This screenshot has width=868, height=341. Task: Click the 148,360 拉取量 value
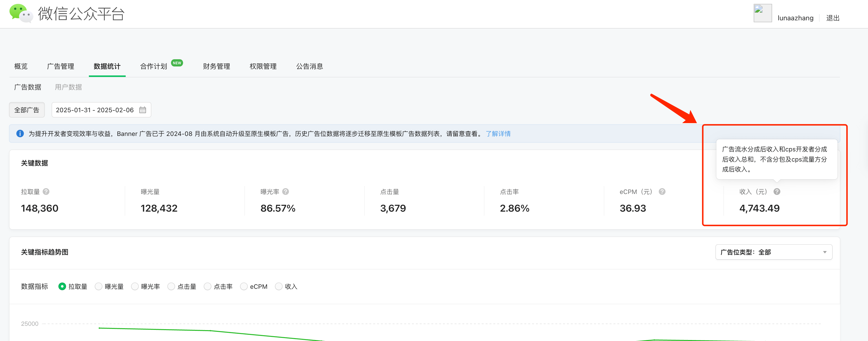pyautogui.click(x=40, y=208)
